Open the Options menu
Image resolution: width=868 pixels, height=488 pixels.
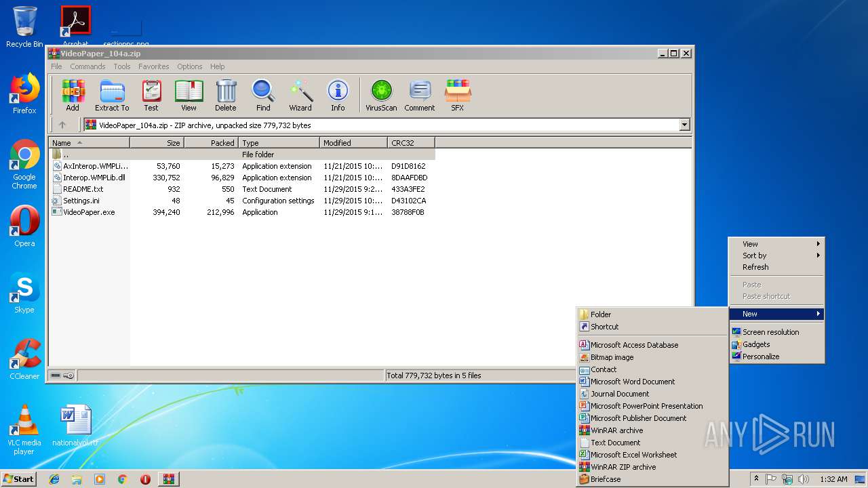click(190, 66)
